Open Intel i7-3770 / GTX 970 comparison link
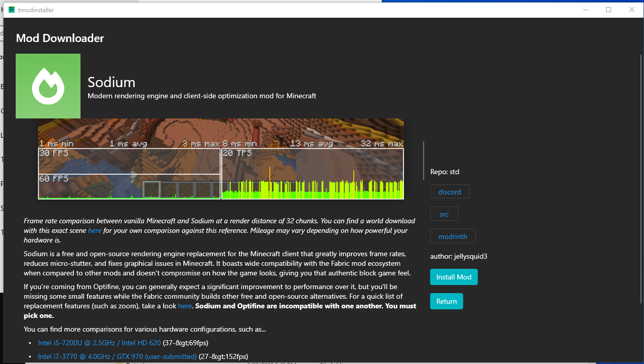644x364 pixels. [117, 356]
